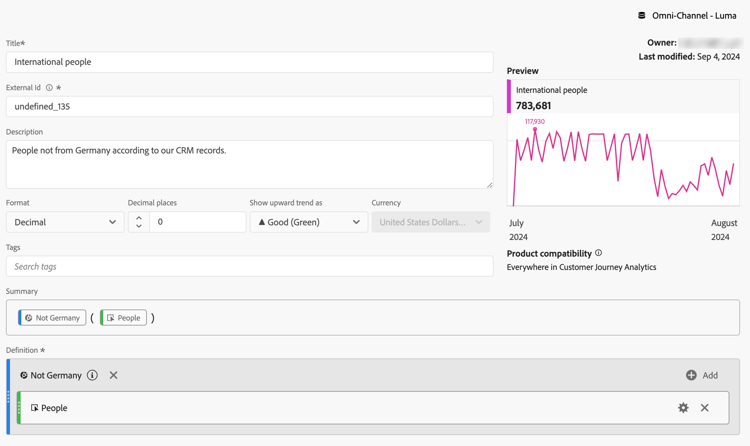Focus the Description text area
This screenshot has height=446, width=750.
pyautogui.click(x=249, y=164)
